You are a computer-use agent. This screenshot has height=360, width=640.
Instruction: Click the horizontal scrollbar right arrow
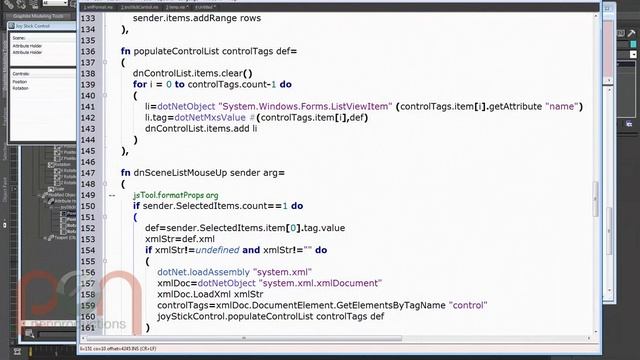(x=589, y=338)
